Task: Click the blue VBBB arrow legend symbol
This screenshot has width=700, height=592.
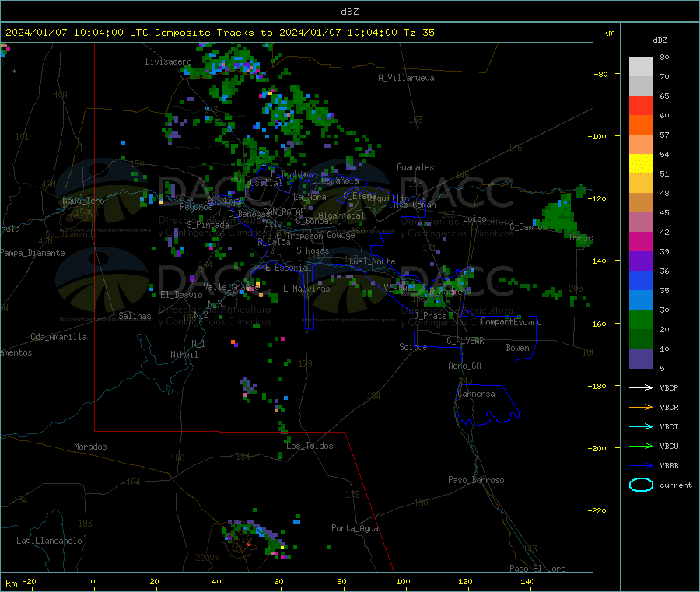Action: [x=641, y=465]
